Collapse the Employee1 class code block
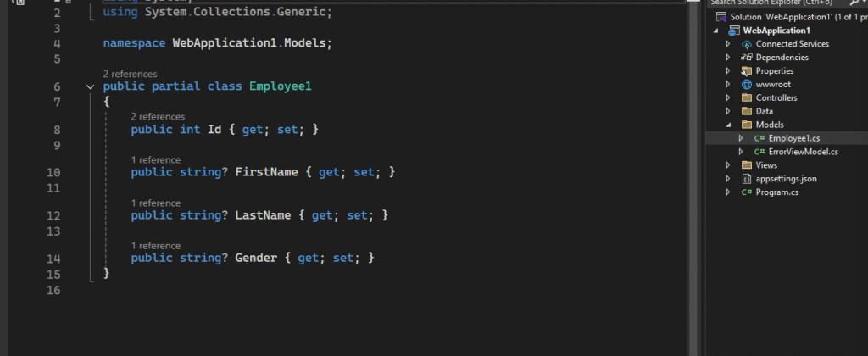 [x=90, y=87]
